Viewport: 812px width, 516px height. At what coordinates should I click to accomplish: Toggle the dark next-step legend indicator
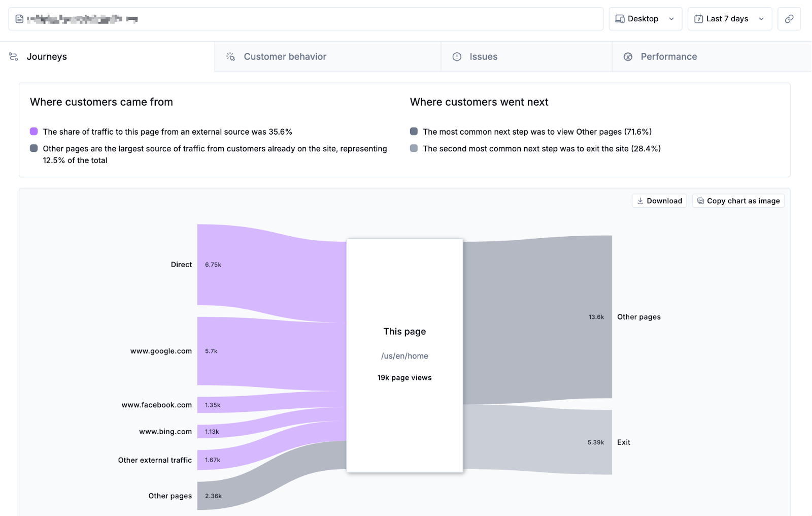tap(414, 132)
